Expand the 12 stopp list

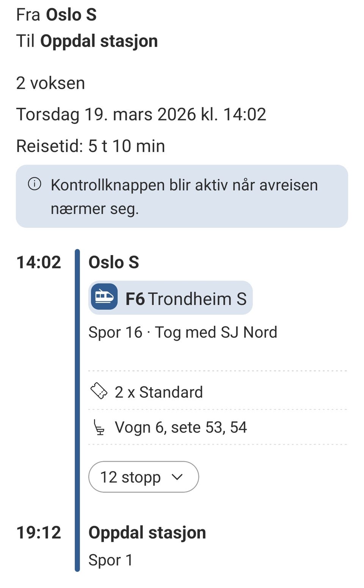(x=143, y=477)
